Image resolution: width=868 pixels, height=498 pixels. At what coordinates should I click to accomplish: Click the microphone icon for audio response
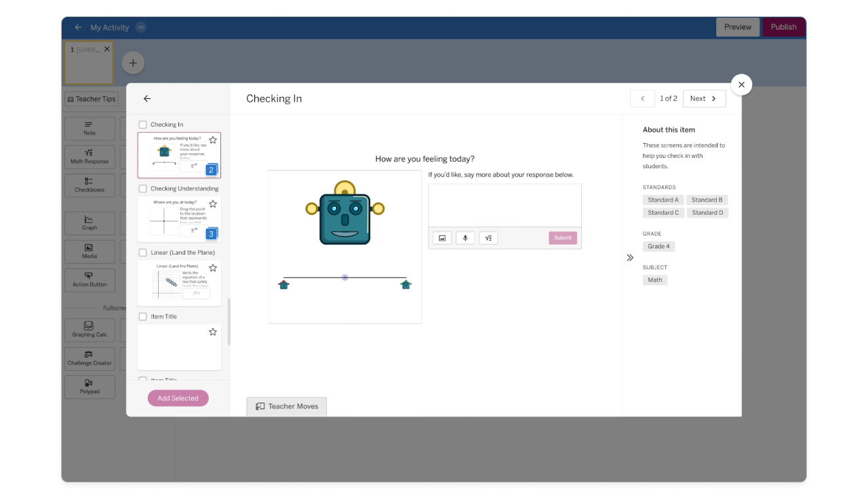[x=465, y=238]
